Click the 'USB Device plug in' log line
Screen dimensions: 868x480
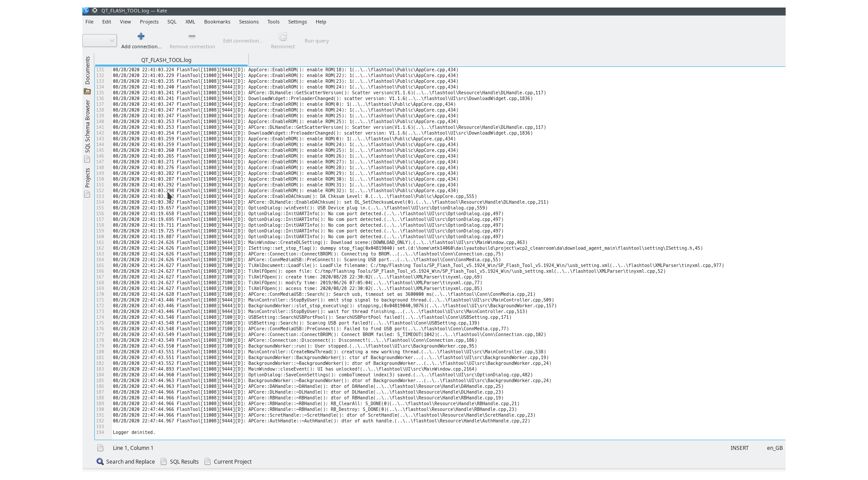300,208
